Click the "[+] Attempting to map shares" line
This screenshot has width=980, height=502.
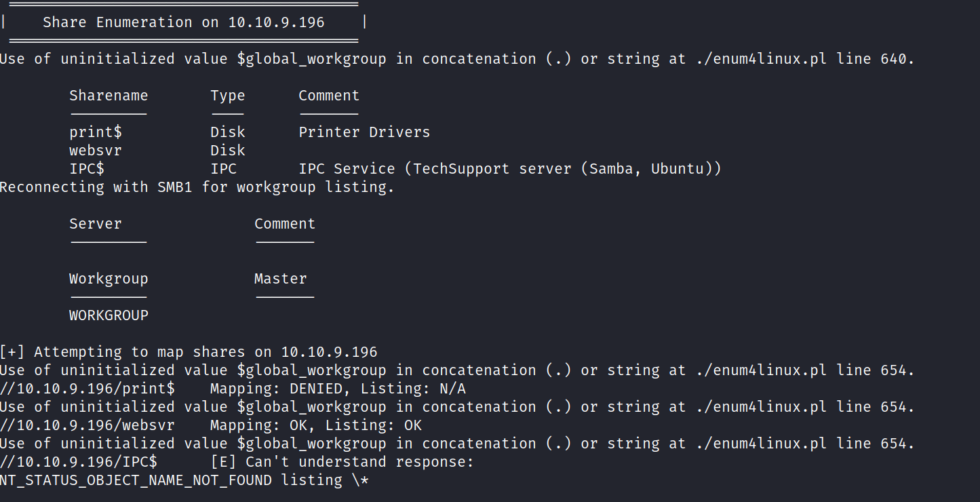click(189, 352)
